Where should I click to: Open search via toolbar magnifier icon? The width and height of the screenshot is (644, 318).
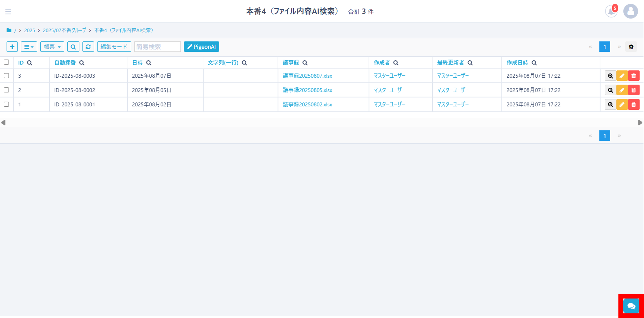(x=73, y=47)
